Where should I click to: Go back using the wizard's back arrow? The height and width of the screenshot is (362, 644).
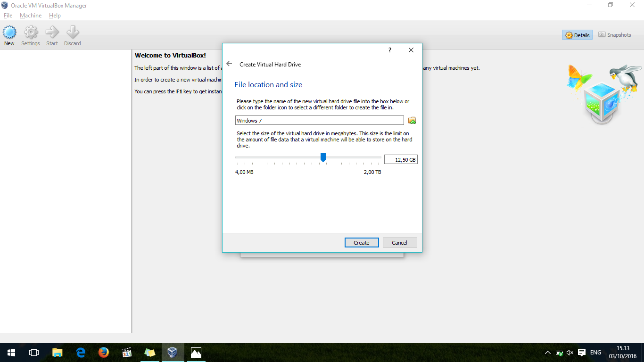pyautogui.click(x=229, y=64)
